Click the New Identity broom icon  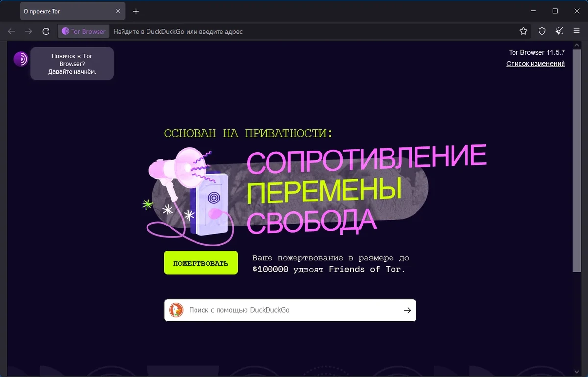click(x=559, y=31)
